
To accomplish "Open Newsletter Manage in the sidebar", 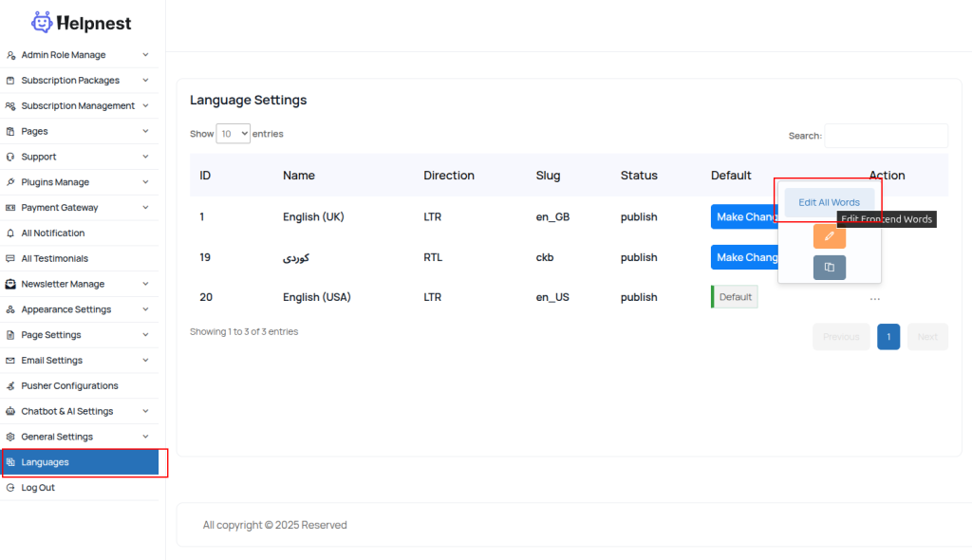I will click(63, 284).
